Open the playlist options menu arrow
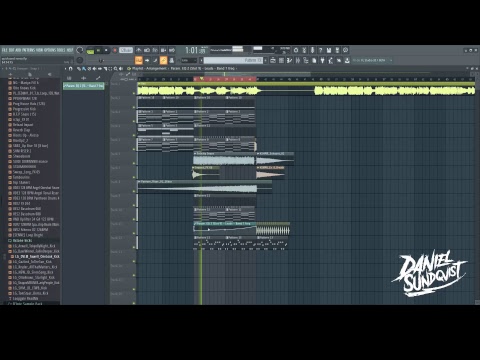 pyautogui.click(x=66, y=68)
